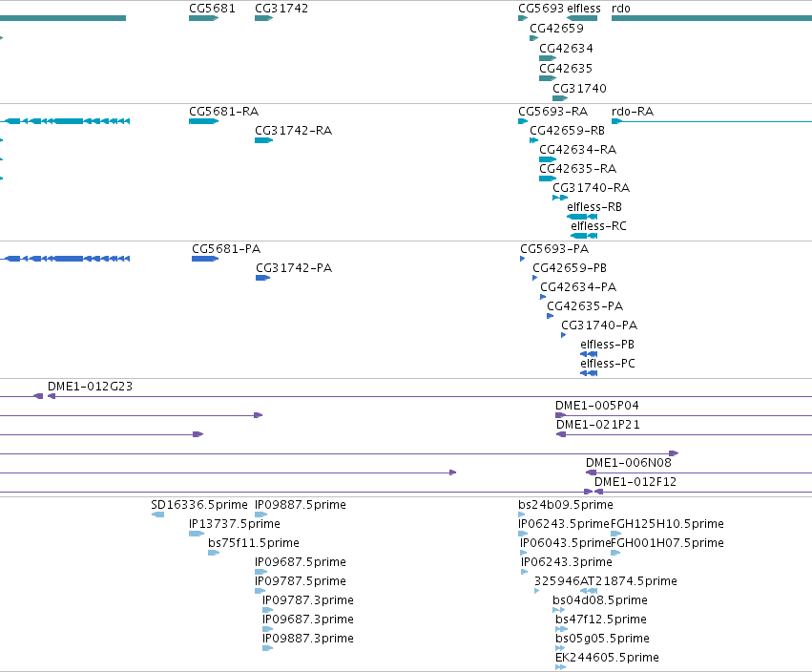Click the DME1-012G23 clone label
The image size is (812, 672).
tap(90, 387)
